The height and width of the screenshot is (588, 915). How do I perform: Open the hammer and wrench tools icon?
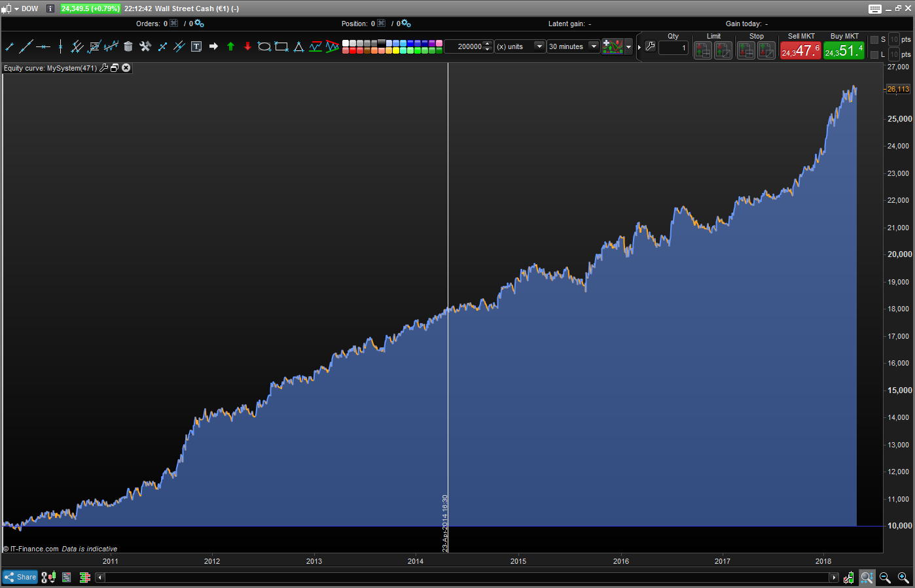click(145, 46)
